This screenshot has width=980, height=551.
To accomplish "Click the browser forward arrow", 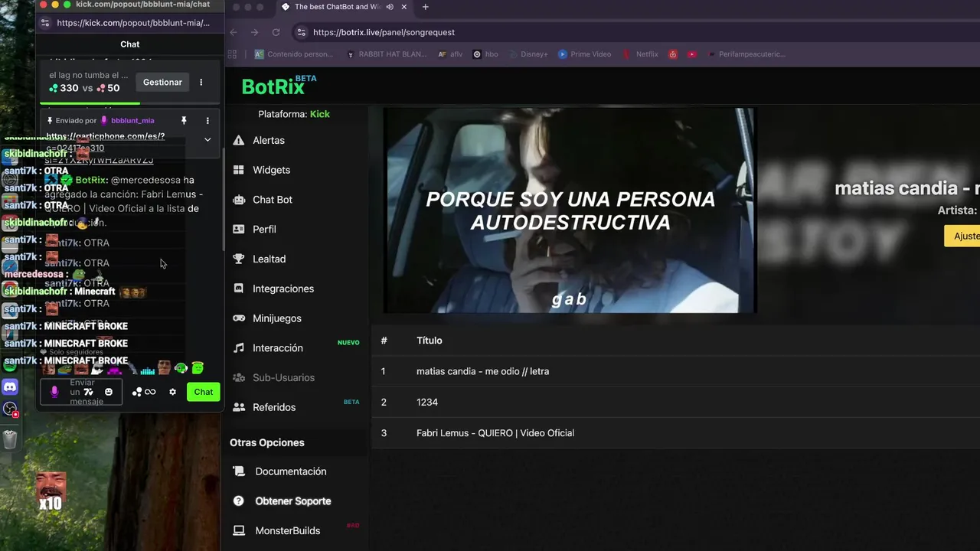I will coord(254,32).
